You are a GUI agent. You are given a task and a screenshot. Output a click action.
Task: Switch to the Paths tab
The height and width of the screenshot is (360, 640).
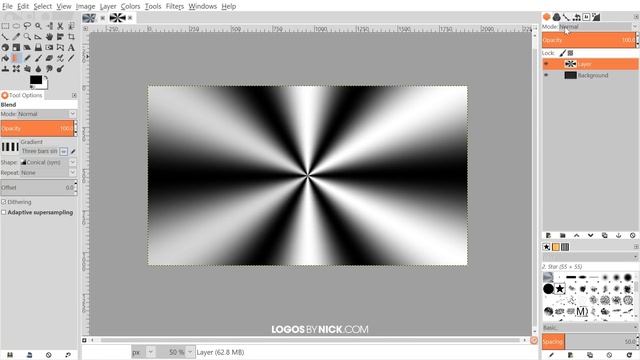(566, 17)
